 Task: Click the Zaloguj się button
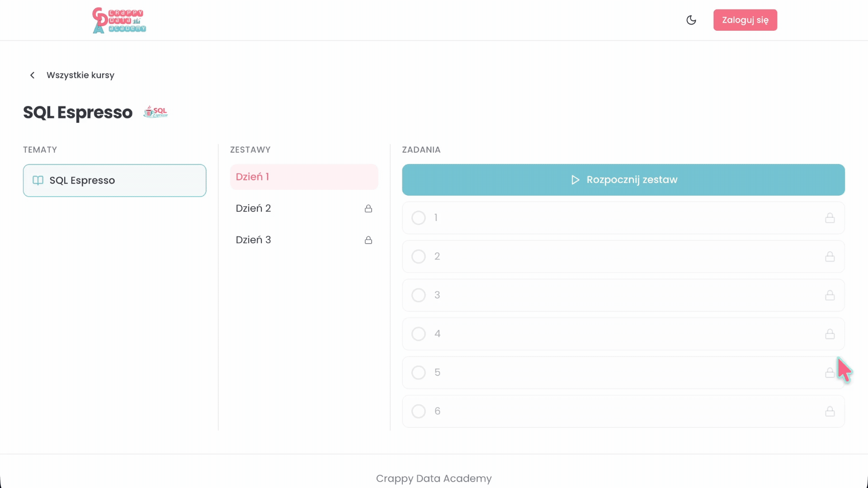click(745, 20)
